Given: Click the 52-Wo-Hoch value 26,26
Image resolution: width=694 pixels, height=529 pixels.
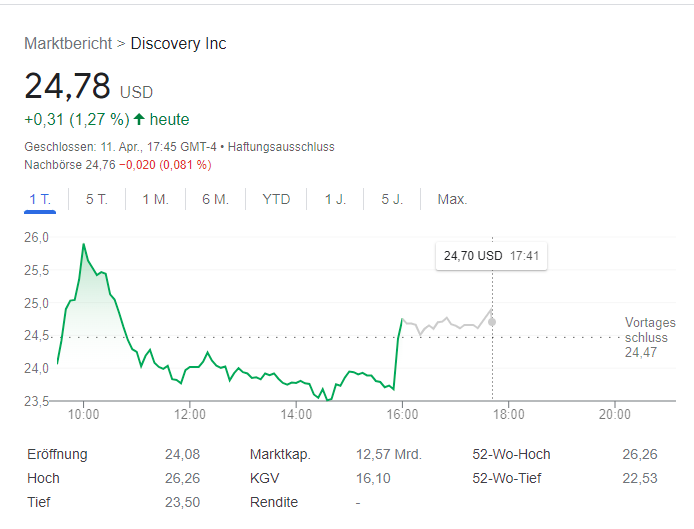Looking at the screenshot, I should (x=640, y=454).
